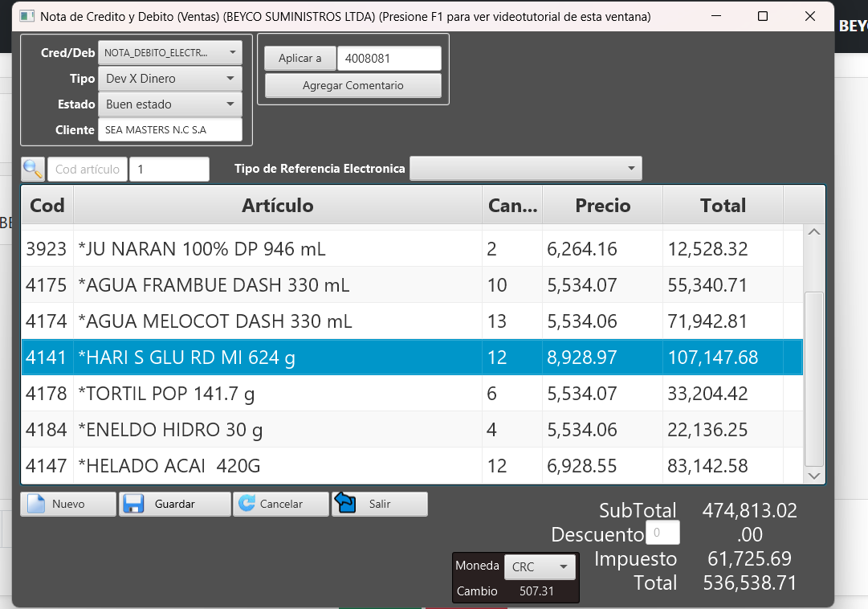This screenshot has width=868, height=609.
Task: Sort table by Precio column header
Action: pos(602,206)
